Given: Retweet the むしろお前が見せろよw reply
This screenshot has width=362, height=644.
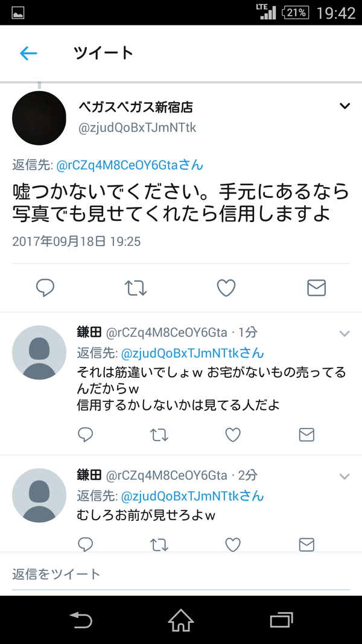Looking at the screenshot, I should 159,544.
